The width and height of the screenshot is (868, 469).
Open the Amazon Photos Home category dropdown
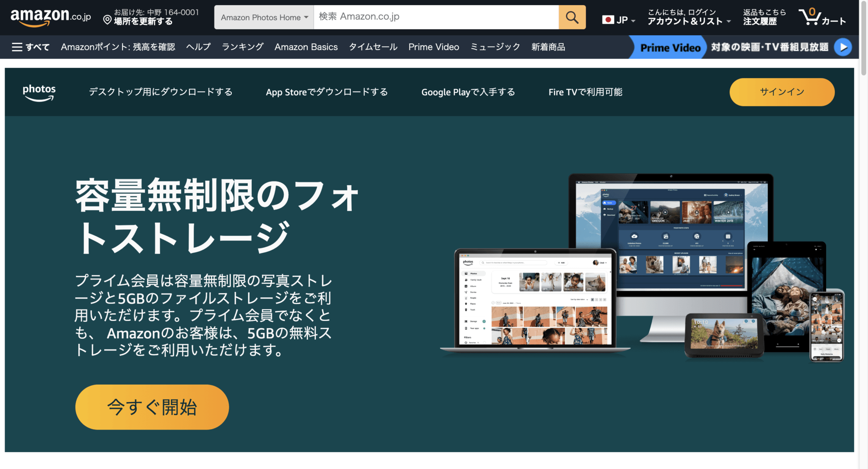[263, 17]
